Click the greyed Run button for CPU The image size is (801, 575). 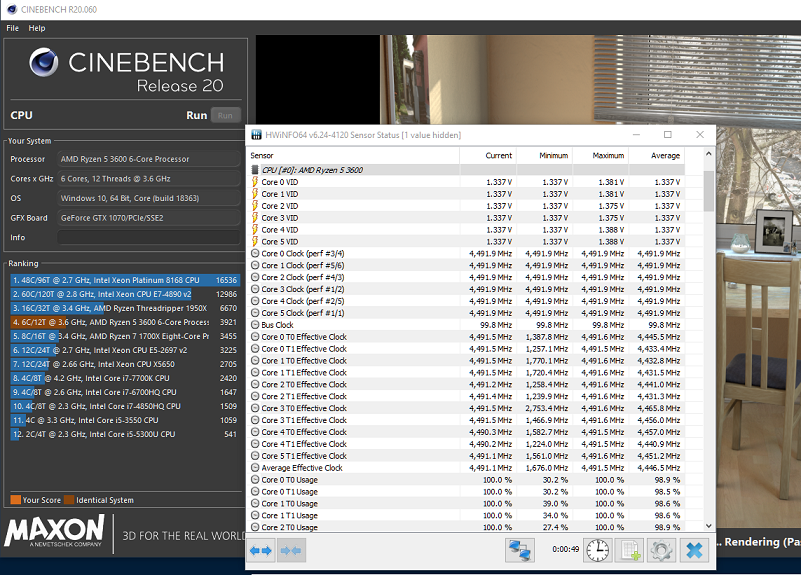pyautogui.click(x=225, y=115)
